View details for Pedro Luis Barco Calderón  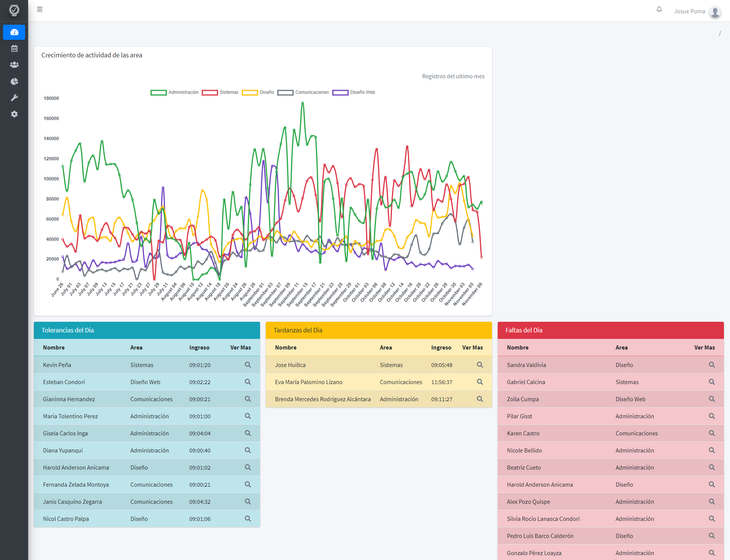click(712, 536)
